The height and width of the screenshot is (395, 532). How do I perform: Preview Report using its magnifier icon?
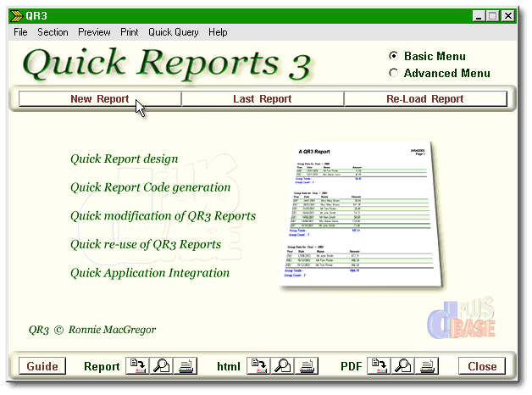point(162,366)
